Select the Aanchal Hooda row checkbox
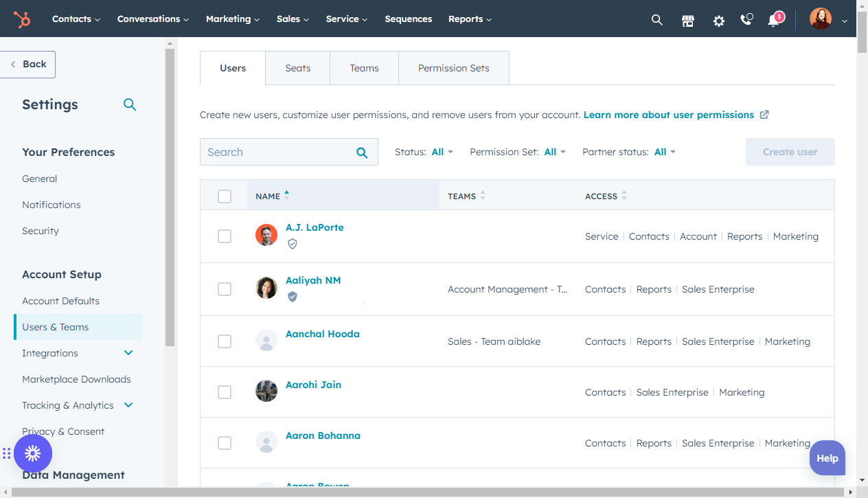 pyautogui.click(x=225, y=341)
